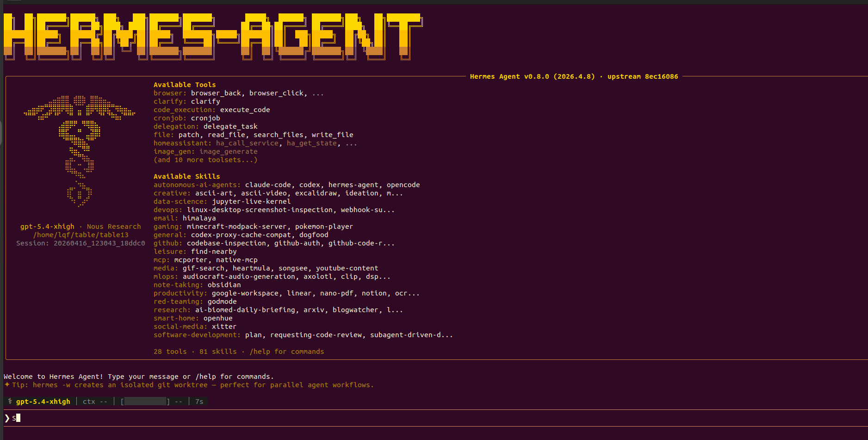This screenshot has width=868, height=440.
Task: Select the "linux-desktop-screenshot-inspection" skill
Action: pyautogui.click(x=260, y=210)
